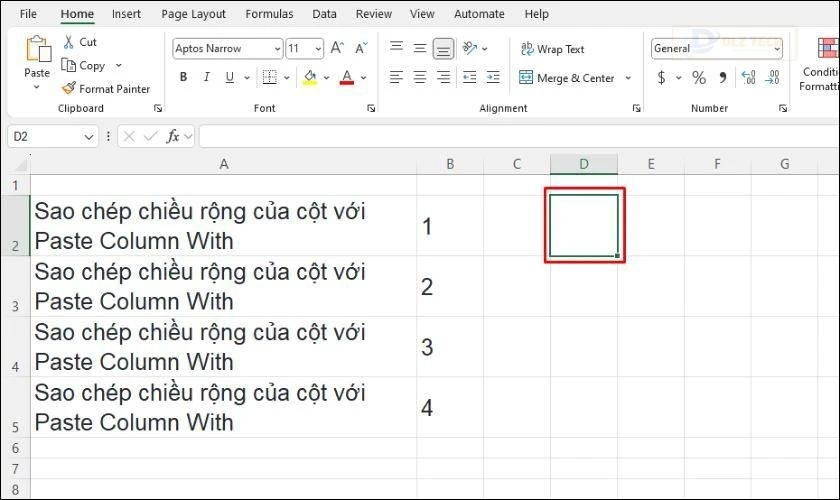This screenshot has width=840, height=500.
Task: Open the Aptos Narrow font name dropdown
Action: [277, 49]
